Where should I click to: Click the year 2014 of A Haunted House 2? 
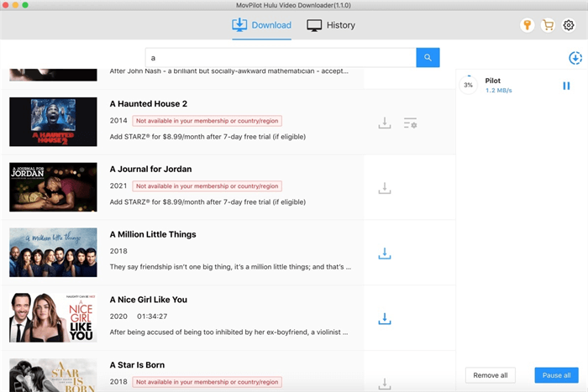[118, 121]
